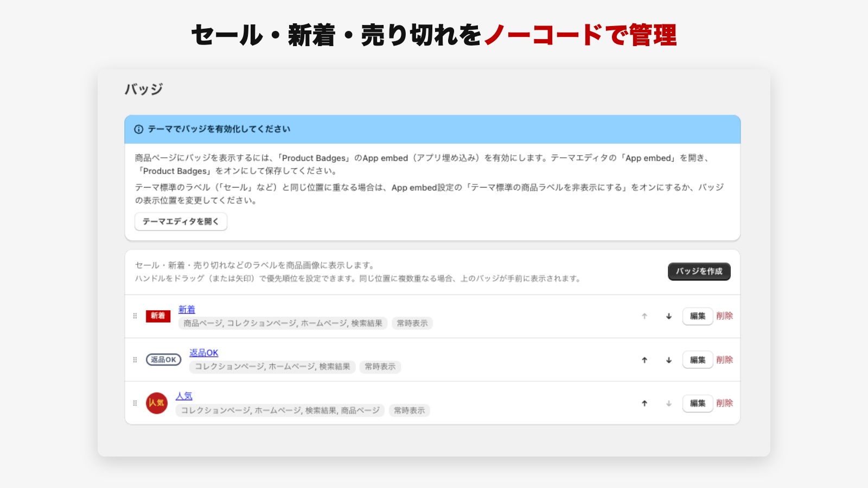Click the 常時表示 tag in the 人気 row
Viewport: 868px width, 488px height.
410,410
